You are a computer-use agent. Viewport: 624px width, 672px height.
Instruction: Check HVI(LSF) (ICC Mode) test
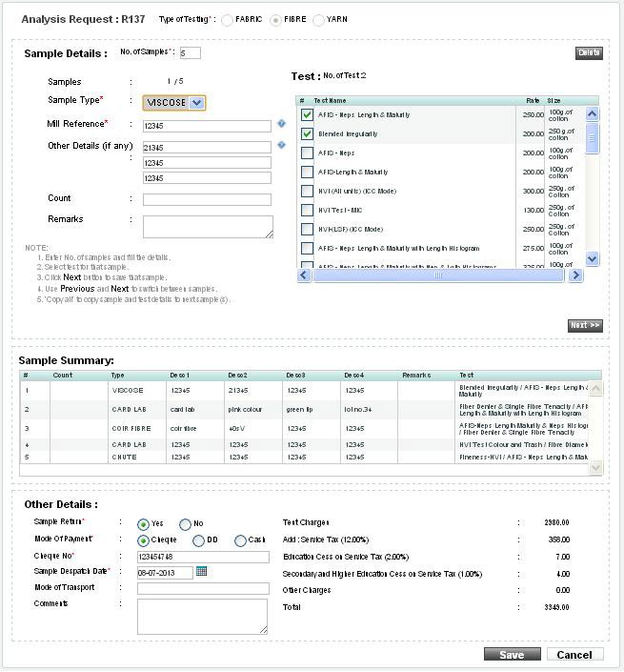click(307, 230)
